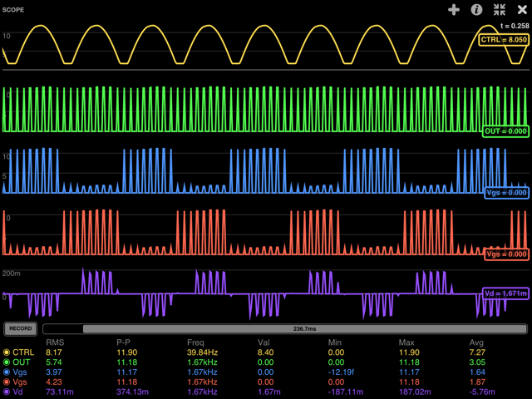Toggle the green OUT channel dot

(7, 362)
